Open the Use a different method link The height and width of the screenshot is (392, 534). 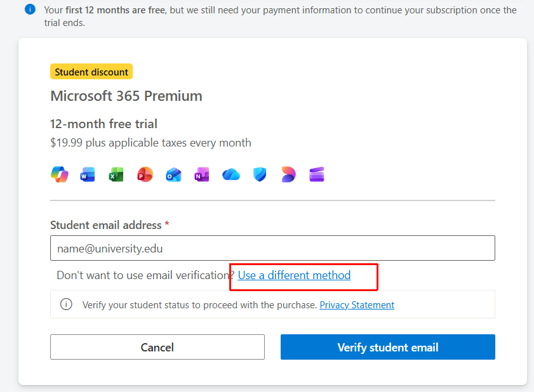(294, 275)
